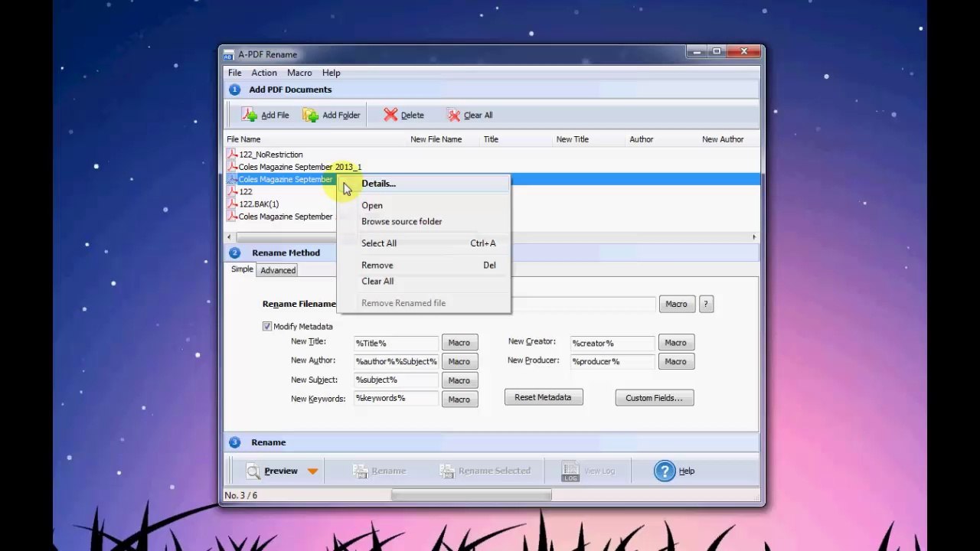Click the question mark button beside Rename Filename
The width and height of the screenshot is (980, 551).
click(706, 304)
